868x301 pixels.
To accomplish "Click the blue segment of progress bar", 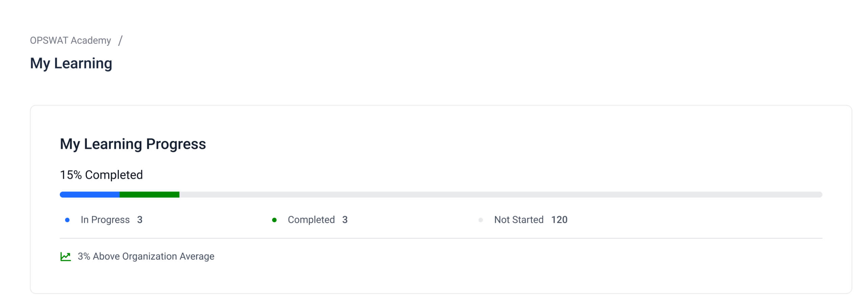I will 90,195.
